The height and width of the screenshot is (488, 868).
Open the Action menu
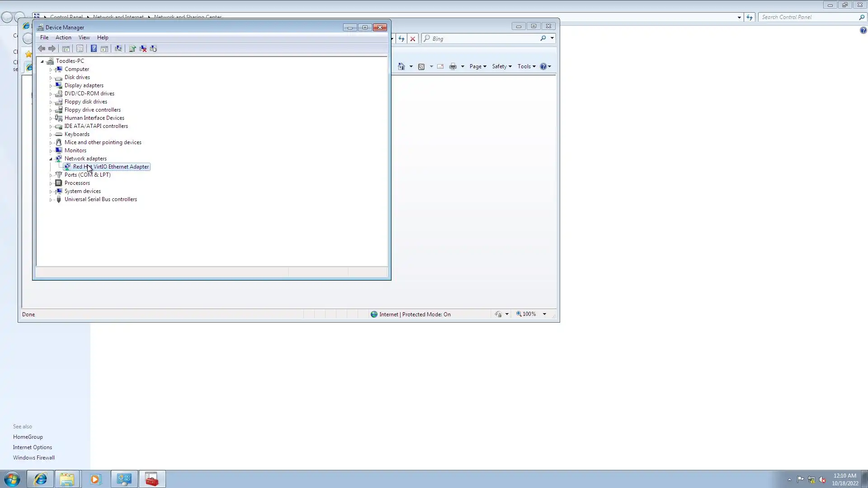tap(63, 38)
